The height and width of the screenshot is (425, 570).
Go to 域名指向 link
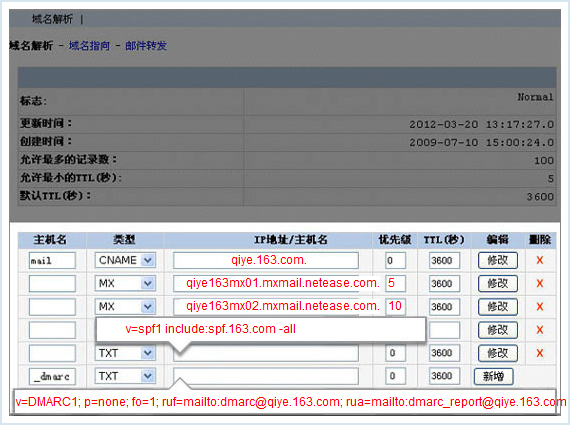(89, 46)
